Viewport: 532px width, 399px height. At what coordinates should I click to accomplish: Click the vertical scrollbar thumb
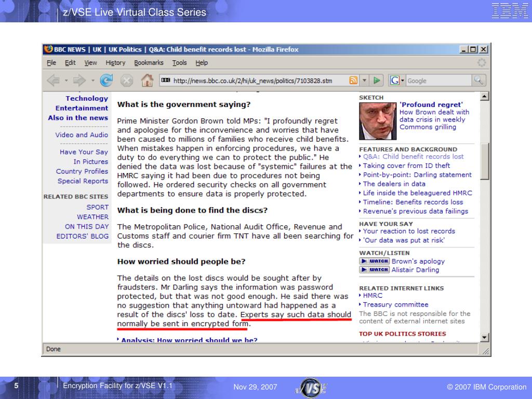(x=485, y=161)
